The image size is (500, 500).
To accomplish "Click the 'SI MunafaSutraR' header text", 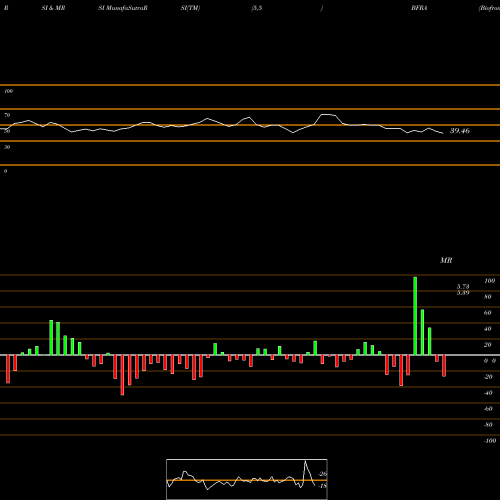I will 123,8.
